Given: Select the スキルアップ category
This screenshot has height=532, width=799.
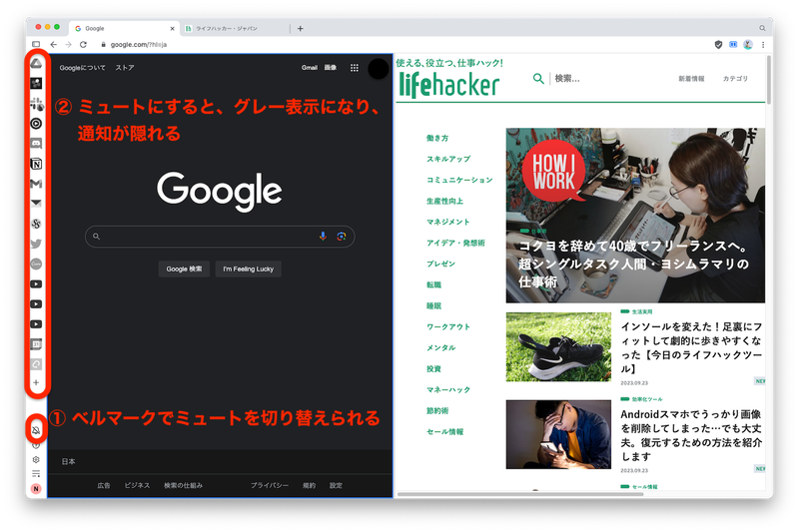Looking at the screenshot, I should [x=448, y=159].
